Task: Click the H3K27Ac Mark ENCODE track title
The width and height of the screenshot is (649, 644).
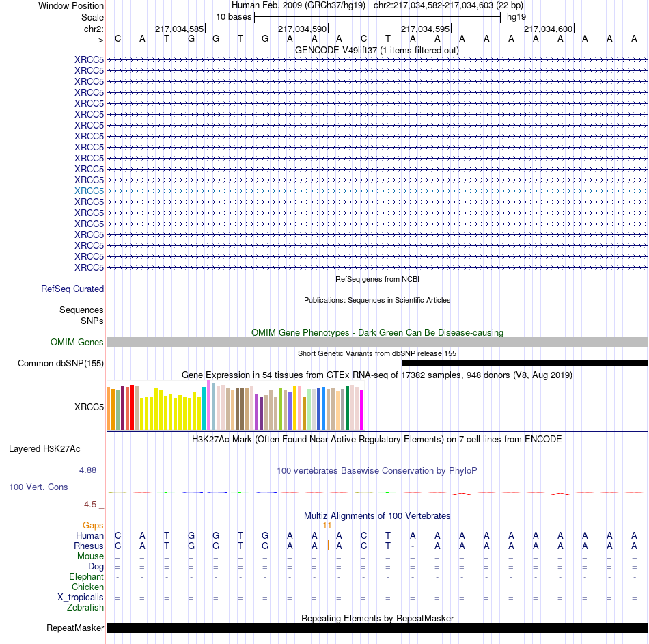Action: [377, 439]
